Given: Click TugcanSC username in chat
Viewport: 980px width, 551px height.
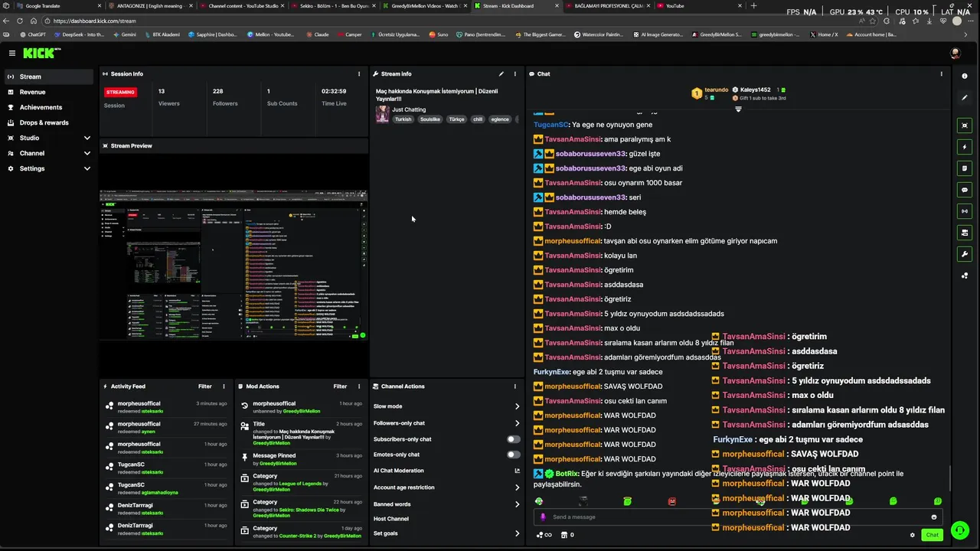Looking at the screenshot, I should (551, 125).
